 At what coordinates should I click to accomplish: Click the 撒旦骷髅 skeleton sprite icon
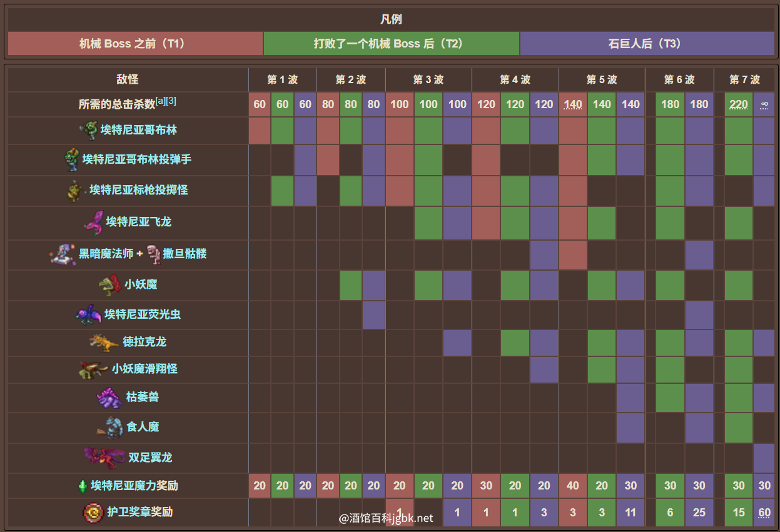[x=153, y=254]
